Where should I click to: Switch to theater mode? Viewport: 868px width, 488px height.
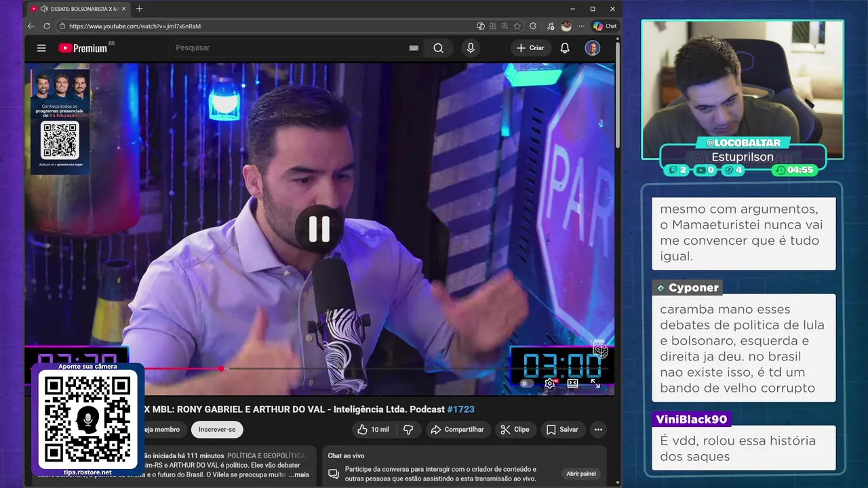tap(572, 384)
